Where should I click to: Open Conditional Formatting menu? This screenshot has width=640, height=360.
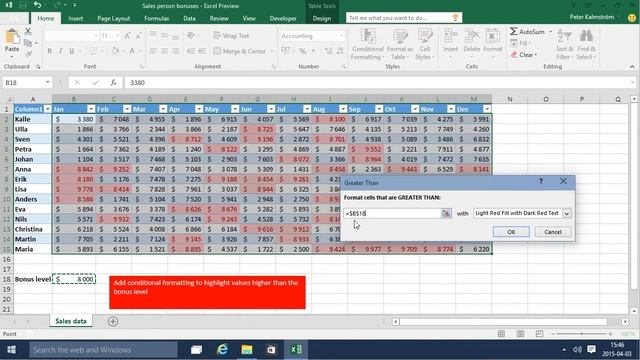click(x=368, y=44)
